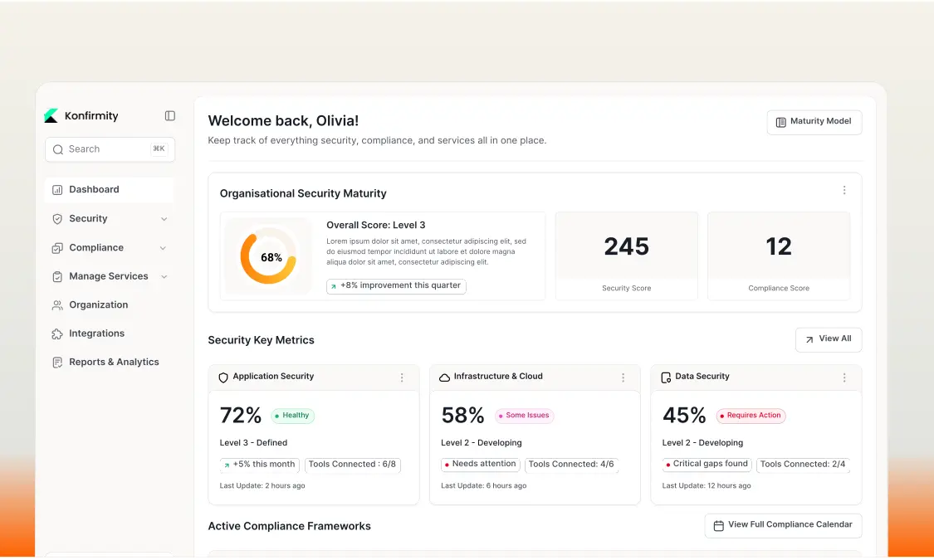
Task: Open Reports & Analytics
Action: pyautogui.click(x=110, y=362)
